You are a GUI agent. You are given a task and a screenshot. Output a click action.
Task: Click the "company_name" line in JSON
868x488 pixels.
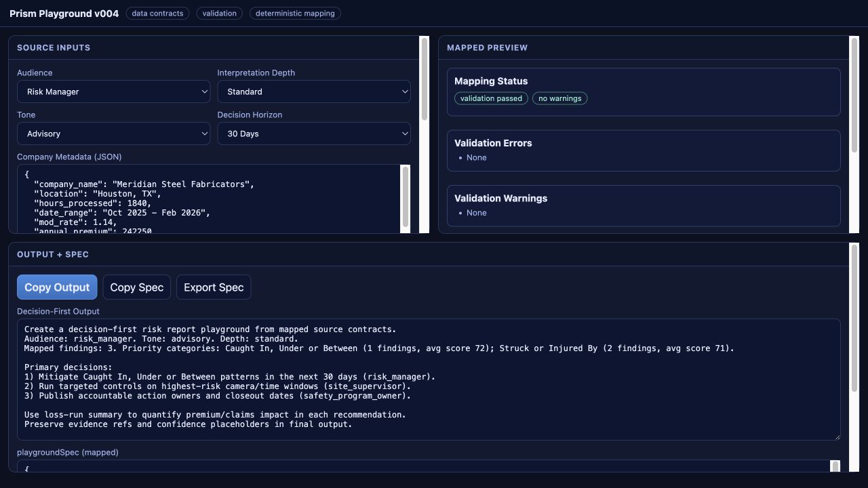point(144,184)
